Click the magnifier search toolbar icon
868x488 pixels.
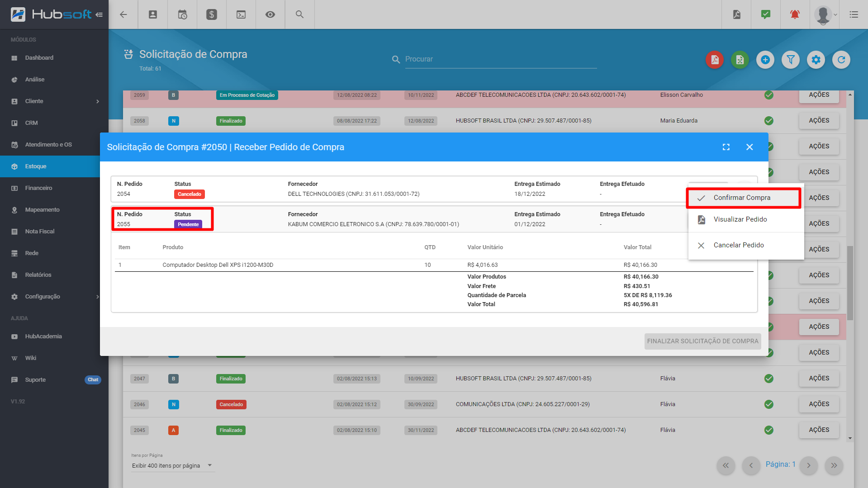(299, 14)
